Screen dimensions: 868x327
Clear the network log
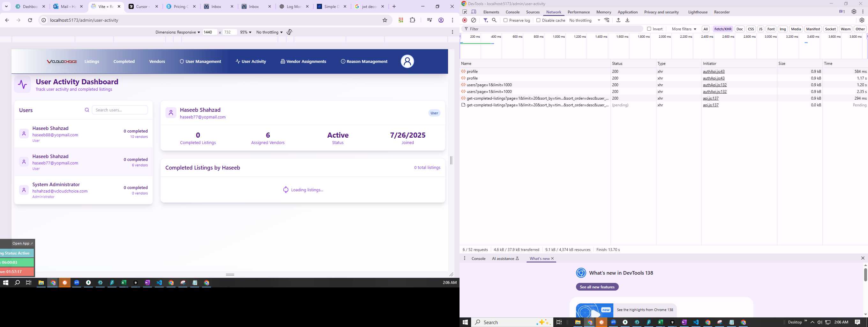(474, 20)
